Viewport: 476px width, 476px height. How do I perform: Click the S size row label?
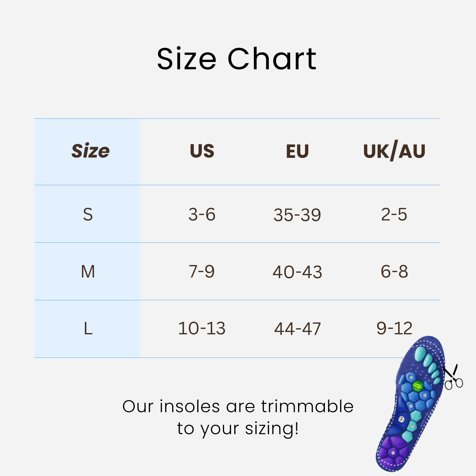point(88,214)
